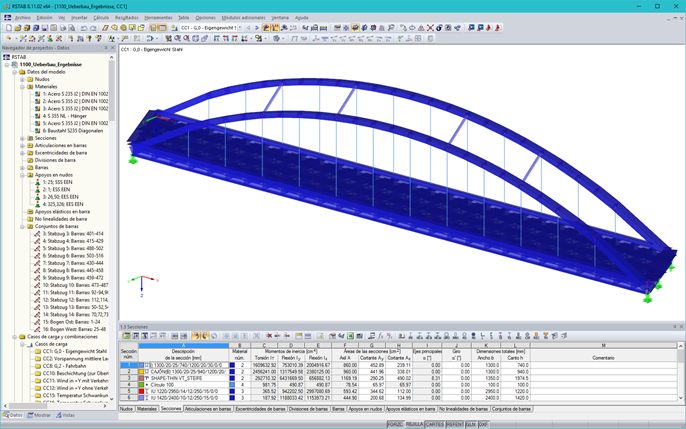Click the Redo arrow icon
The height and width of the screenshot is (429, 686).
(x=93, y=28)
